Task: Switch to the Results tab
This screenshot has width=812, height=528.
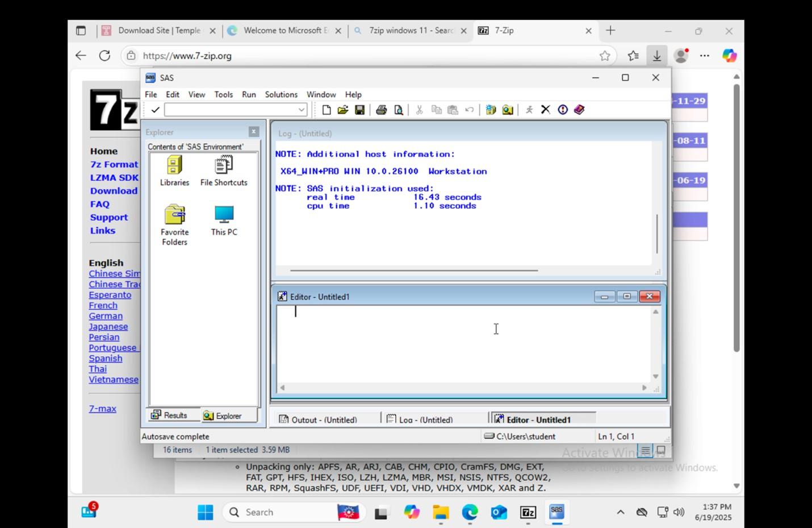Action: (170, 415)
